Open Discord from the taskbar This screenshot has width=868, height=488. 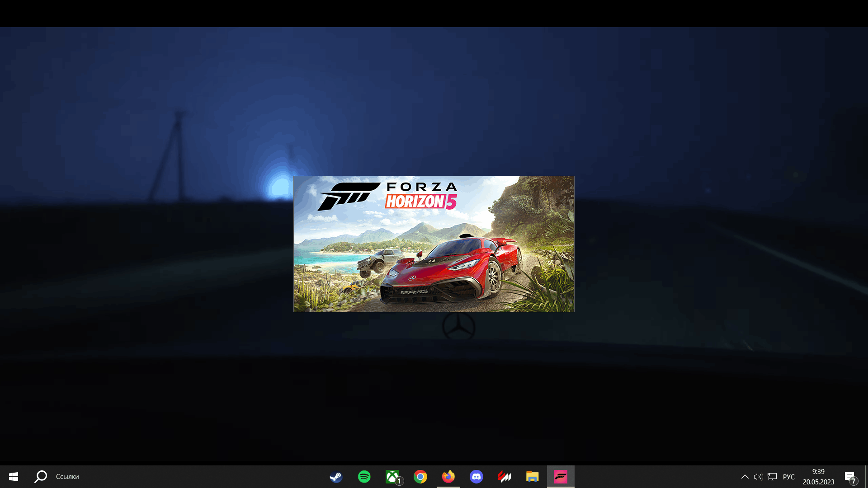point(476,477)
